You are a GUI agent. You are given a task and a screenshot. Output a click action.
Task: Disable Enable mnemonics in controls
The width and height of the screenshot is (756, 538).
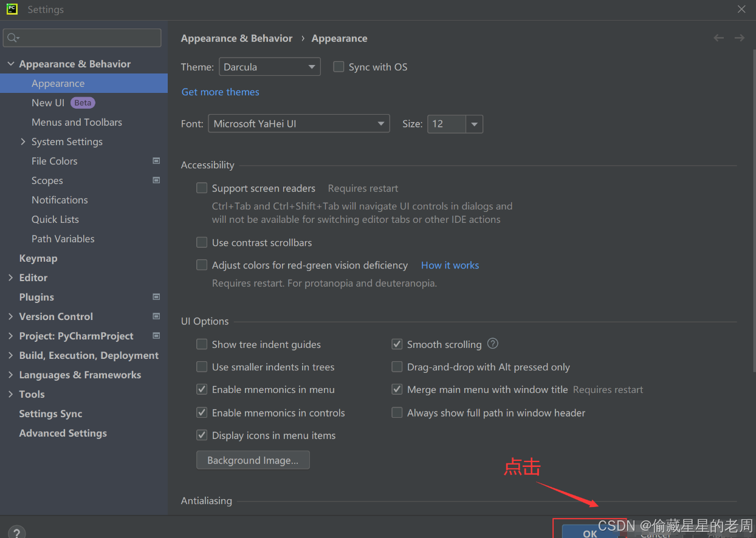(x=202, y=412)
